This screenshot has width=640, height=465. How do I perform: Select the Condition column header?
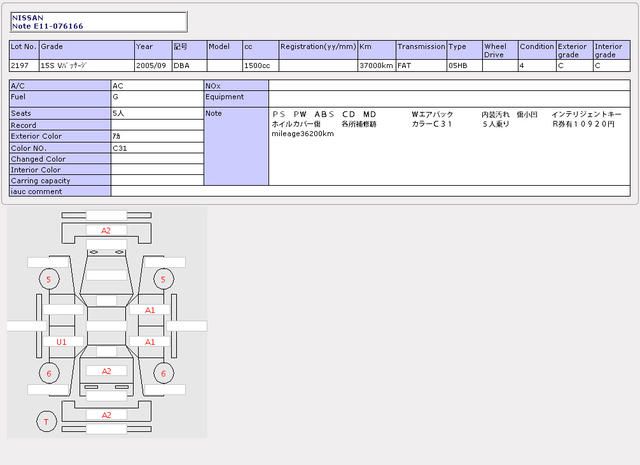[537, 50]
